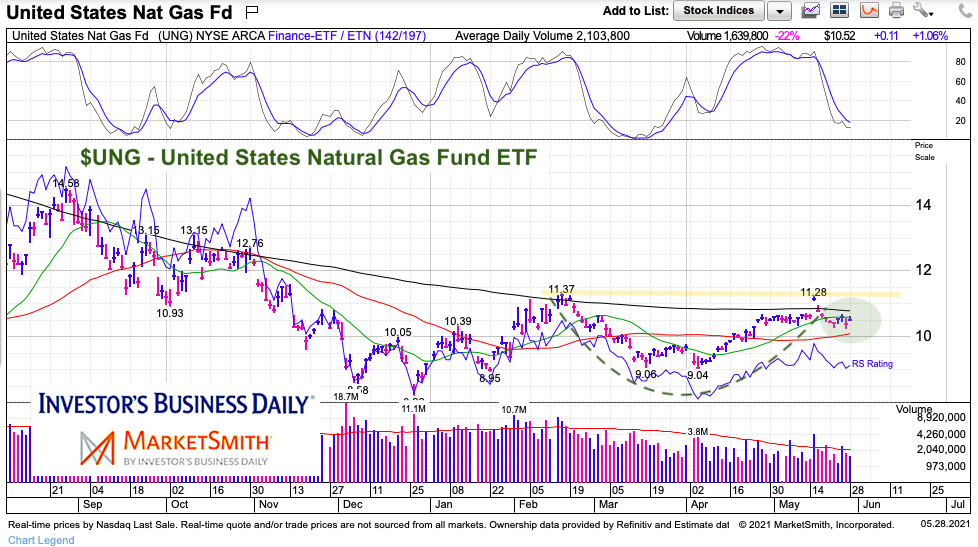Open the Chart Legend link
The width and height of the screenshot is (978, 547).
(41, 540)
